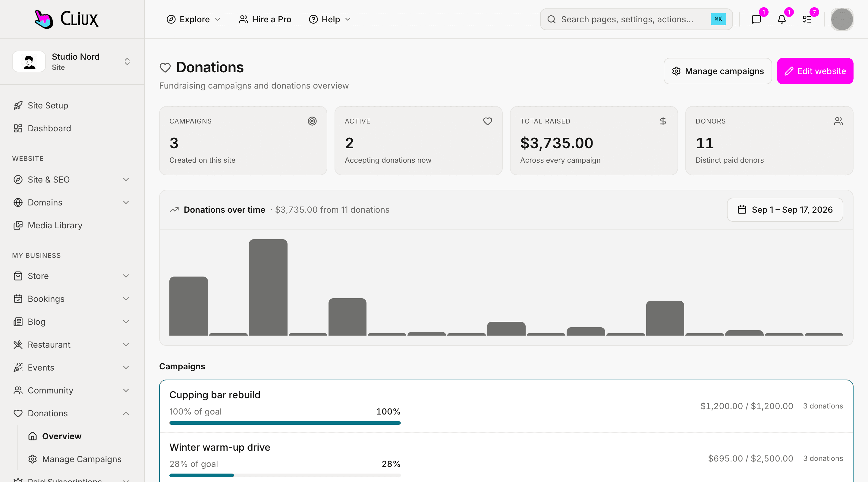Focus the search pages and settings field

coord(636,19)
